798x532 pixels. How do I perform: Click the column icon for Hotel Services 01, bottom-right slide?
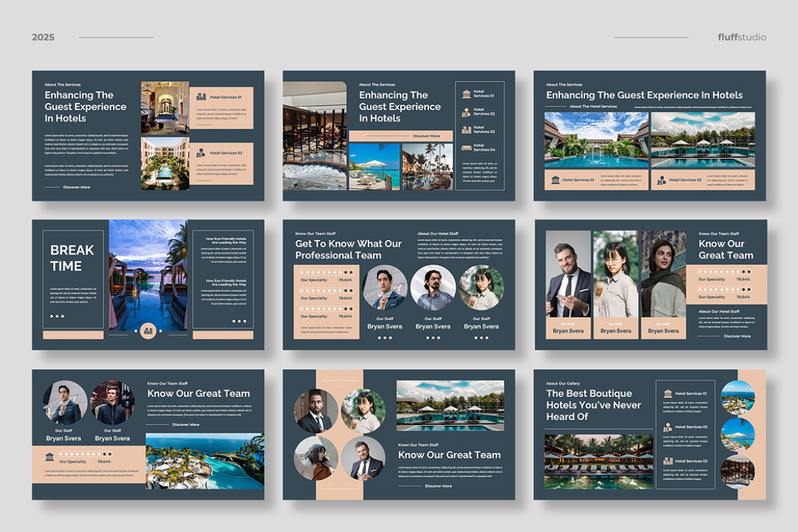coord(668,394)
